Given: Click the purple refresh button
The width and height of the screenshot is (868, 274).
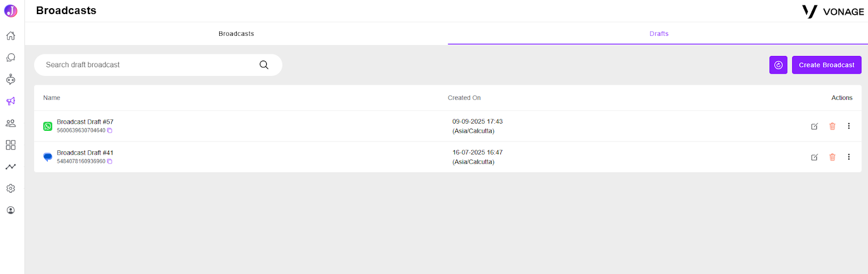Looking at the screenshot, I should 778,65.
